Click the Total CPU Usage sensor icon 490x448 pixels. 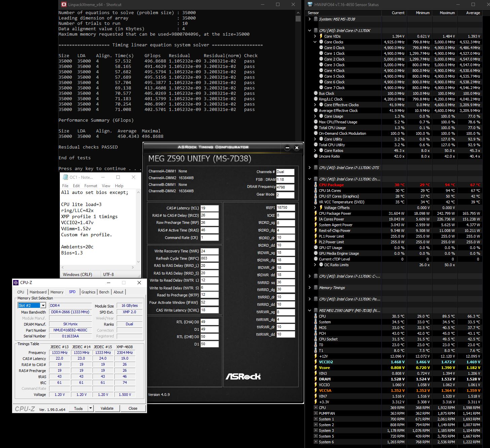[x=316, y=128]
